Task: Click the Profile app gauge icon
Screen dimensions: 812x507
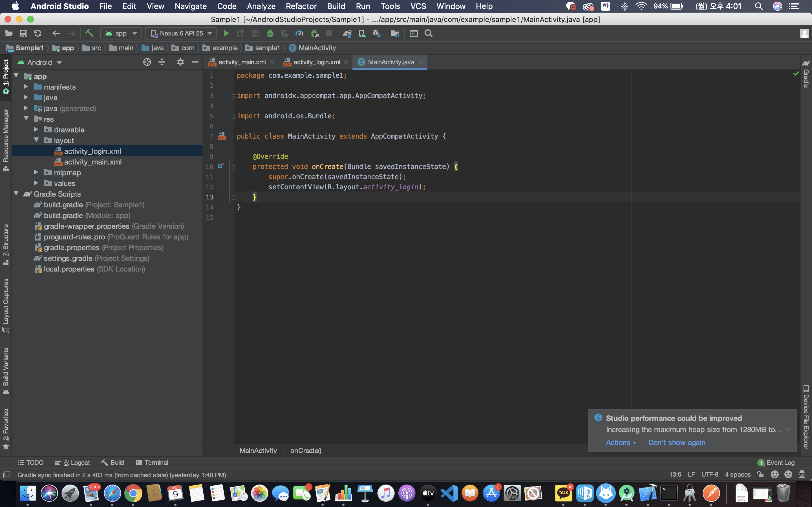Action: tap(299, 33)
